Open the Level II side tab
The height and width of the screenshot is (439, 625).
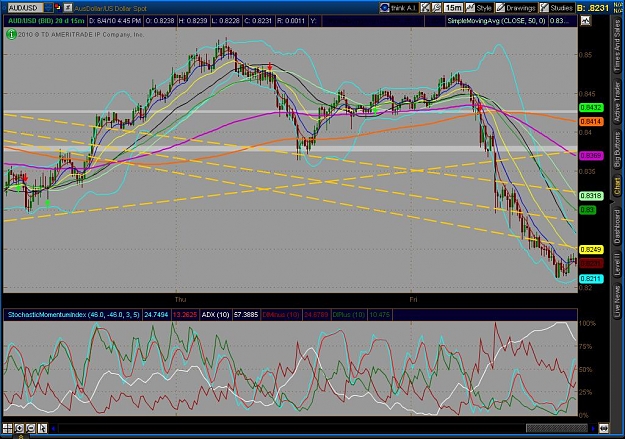coord(617,264)
